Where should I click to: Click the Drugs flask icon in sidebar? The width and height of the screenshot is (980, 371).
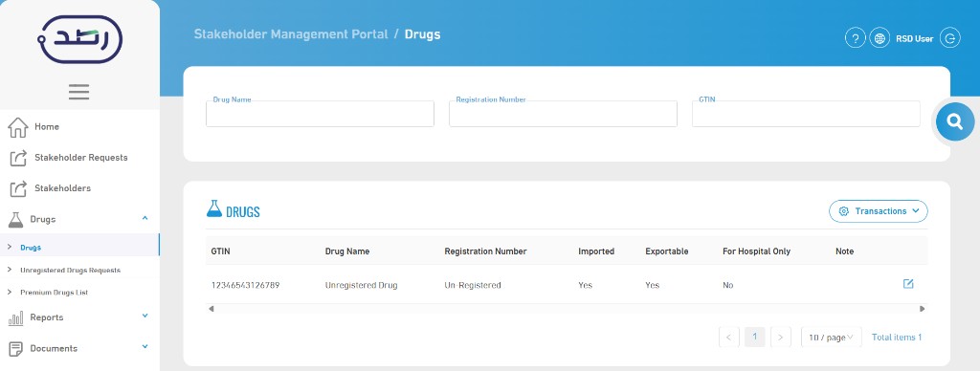[x=15, y=219]
